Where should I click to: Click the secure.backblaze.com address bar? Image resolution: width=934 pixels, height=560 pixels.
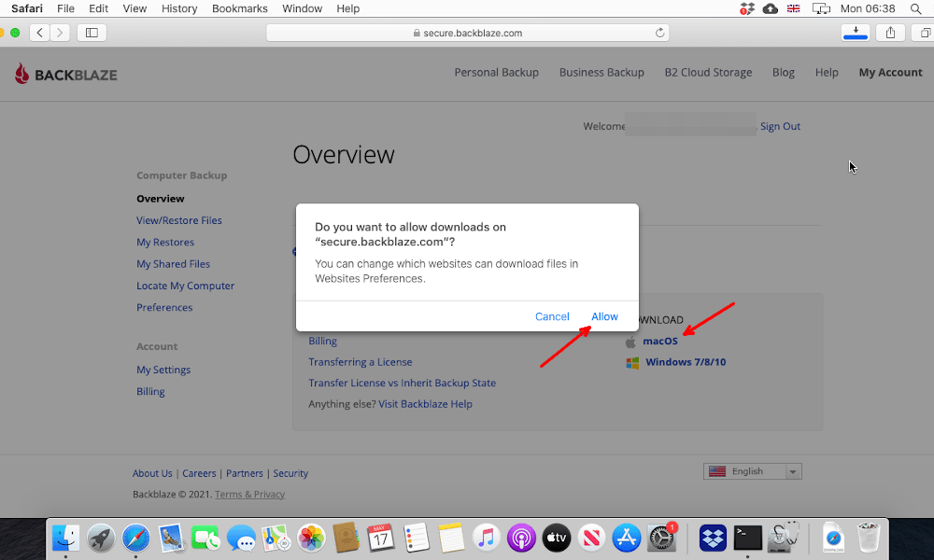467,33
